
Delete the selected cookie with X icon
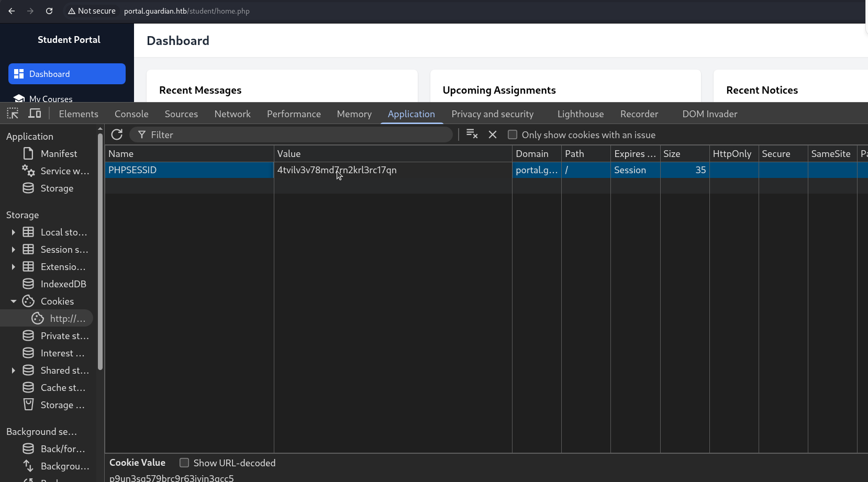pos(493,134)
